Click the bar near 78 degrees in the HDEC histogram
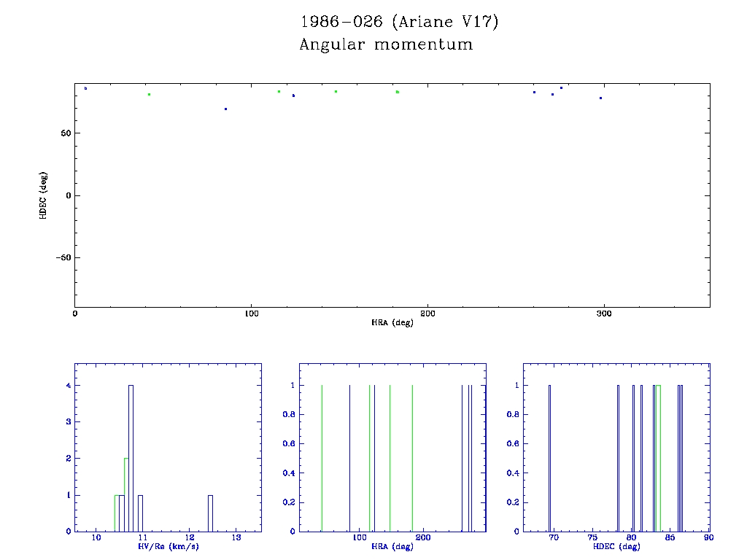747x560 pixels. pos(618,458)
